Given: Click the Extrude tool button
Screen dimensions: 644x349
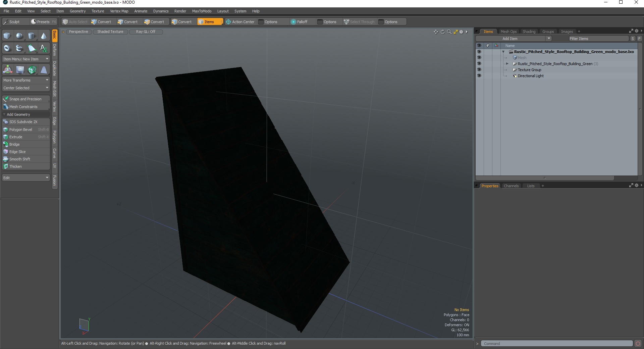Looking at the screenshot, I should point(26,137).
